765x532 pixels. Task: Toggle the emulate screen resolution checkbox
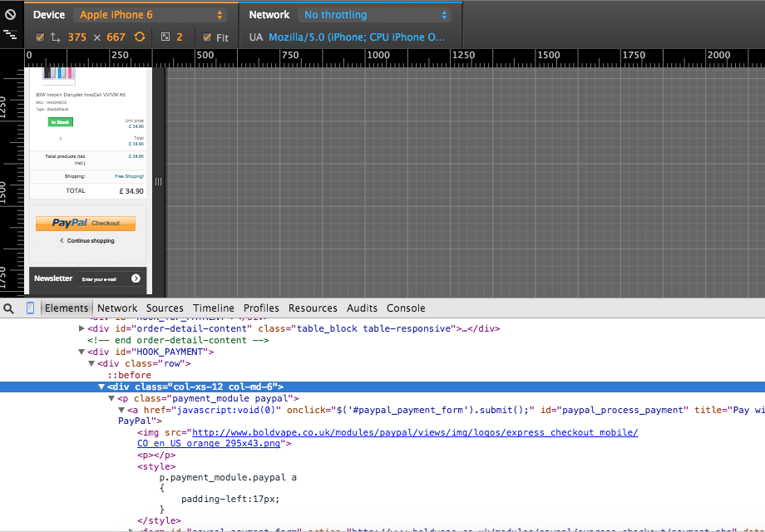pos(40,37)
